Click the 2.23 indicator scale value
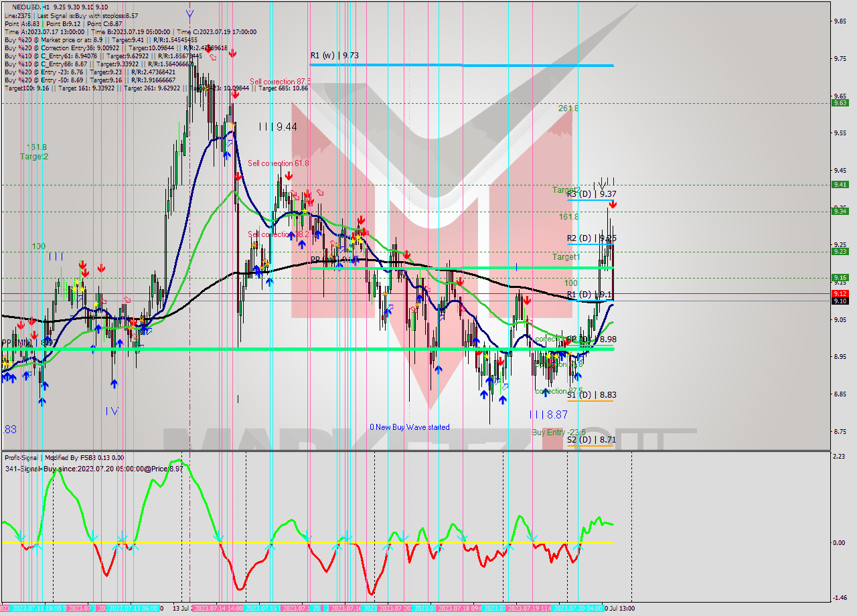This screenshot has height=616, width=857. click(x=840, y=456)
